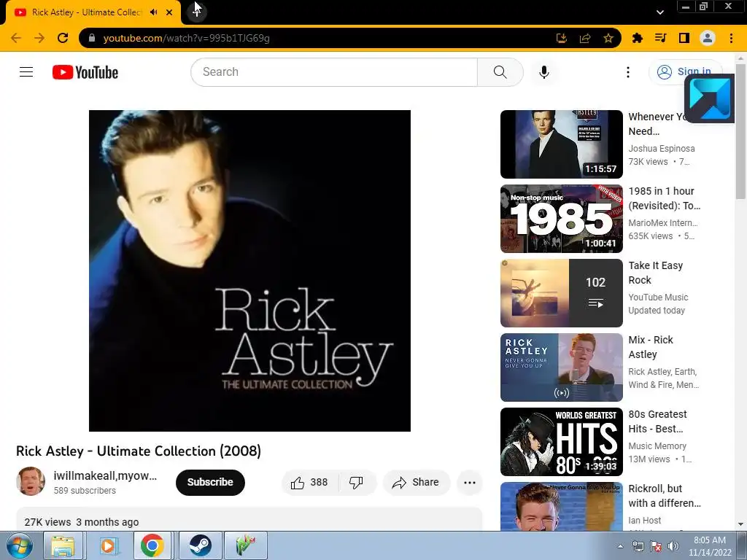Open the media controls icon in Chrome toolbar

point(660,38)
